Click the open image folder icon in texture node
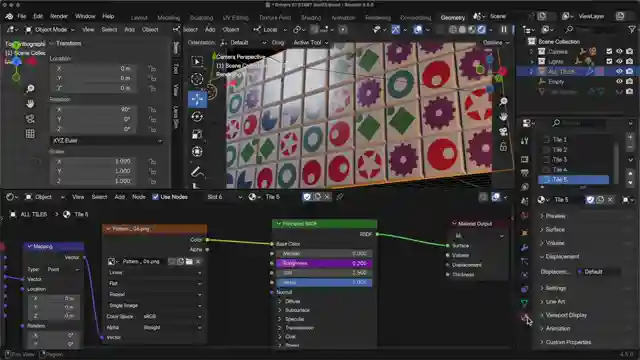The width and height of the screenshot is (640, 360). coord(189,261)
